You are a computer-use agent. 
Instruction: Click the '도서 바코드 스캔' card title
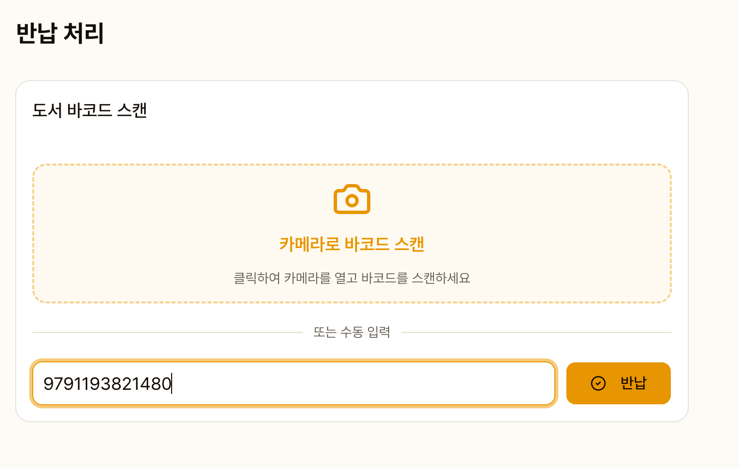(x=89, y=110)
